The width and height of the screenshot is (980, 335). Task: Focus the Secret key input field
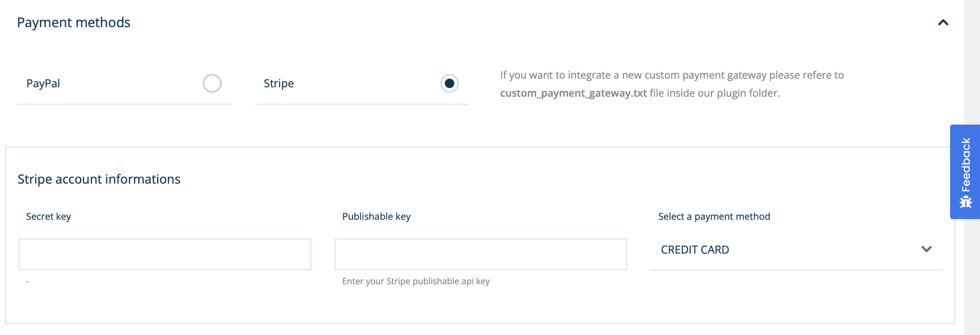tap(165, 254)
